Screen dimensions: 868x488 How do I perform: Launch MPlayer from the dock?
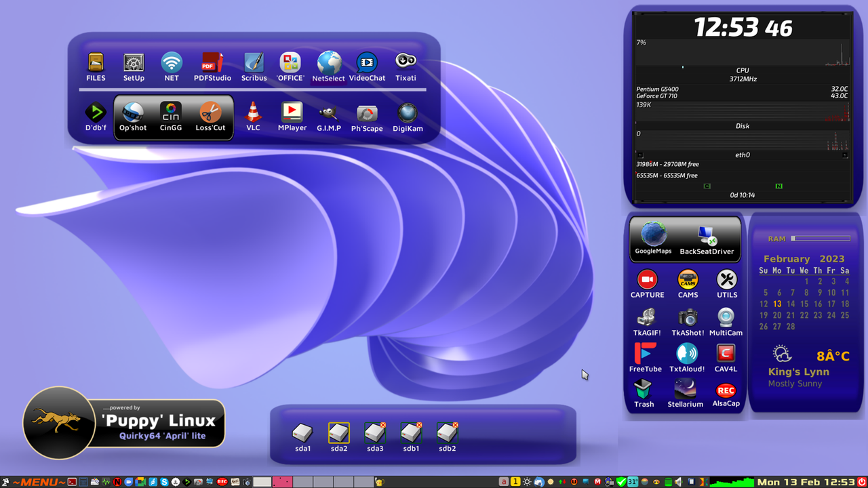pos(292,113)
